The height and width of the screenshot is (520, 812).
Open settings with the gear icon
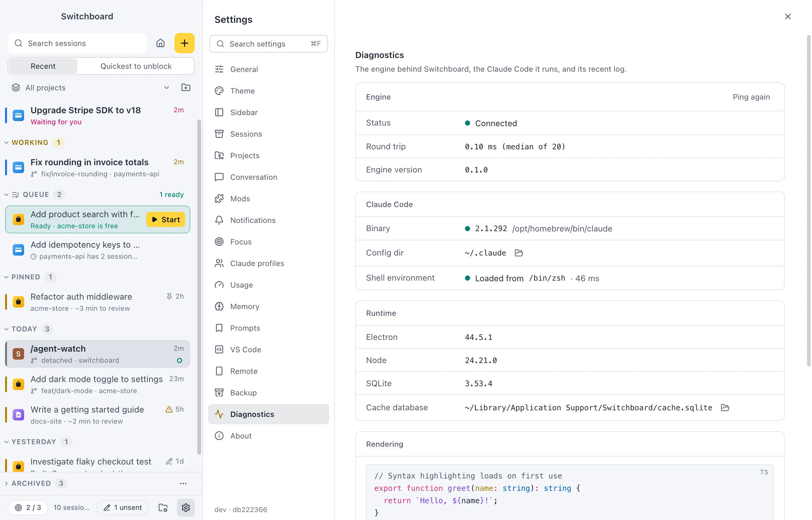(x=186, y=507)
